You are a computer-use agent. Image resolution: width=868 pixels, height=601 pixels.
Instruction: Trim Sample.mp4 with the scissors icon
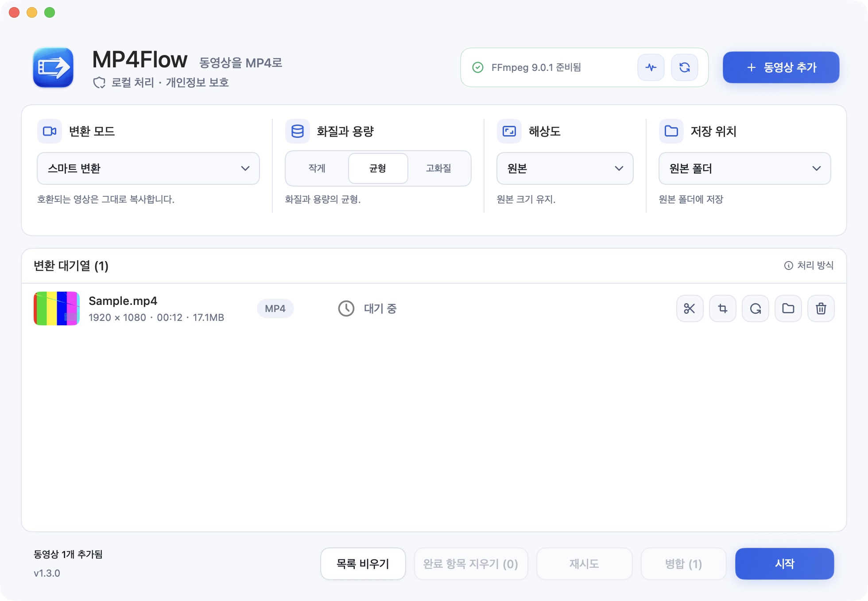[x=690, y=308]
